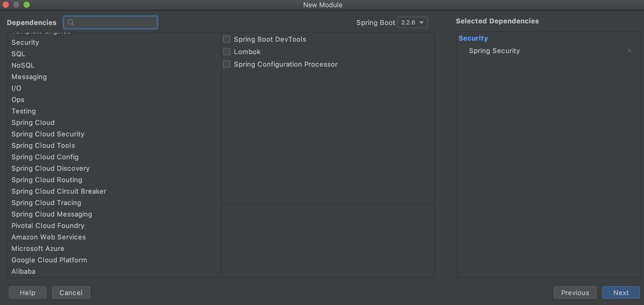Click the Cancel button
Viewport: 644px width, 305px height.
tap(71, 293)
